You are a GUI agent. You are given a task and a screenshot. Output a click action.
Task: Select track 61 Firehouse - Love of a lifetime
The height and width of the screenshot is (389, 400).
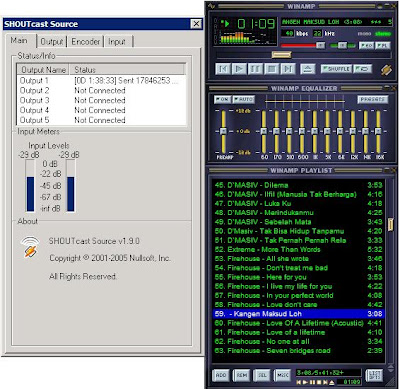[298, 332]
